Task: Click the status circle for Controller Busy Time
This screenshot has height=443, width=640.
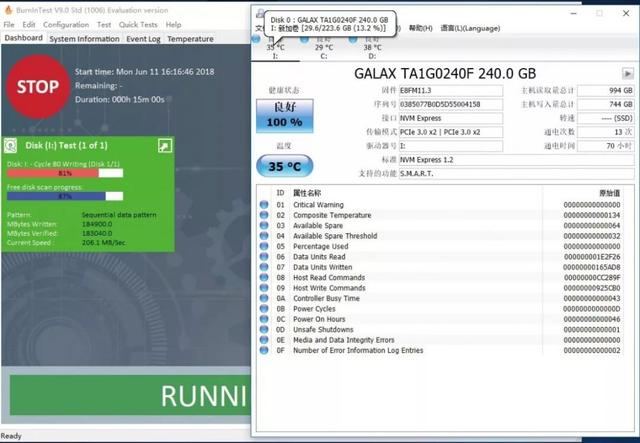Action: point(264,298)
